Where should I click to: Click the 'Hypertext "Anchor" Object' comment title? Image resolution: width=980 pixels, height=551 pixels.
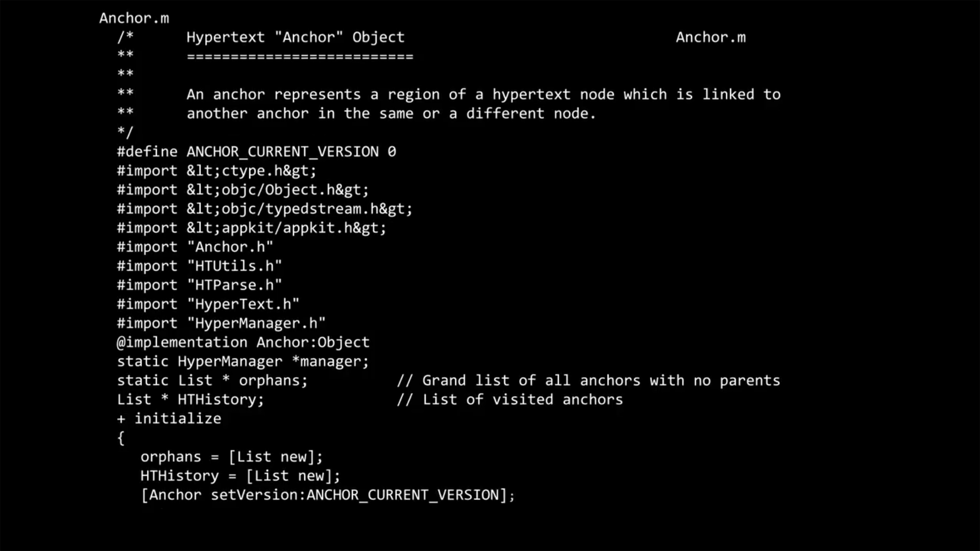point(295,37)
